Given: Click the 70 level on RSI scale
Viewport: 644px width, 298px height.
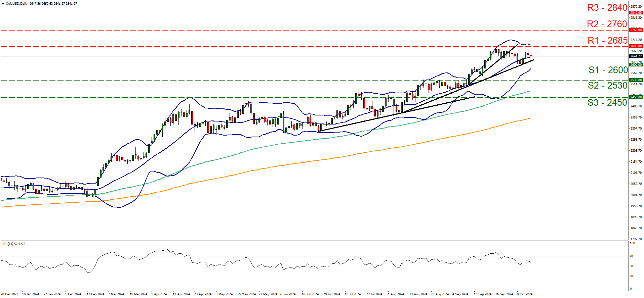Looking at the screenshot, I should [x=631, y=256].
